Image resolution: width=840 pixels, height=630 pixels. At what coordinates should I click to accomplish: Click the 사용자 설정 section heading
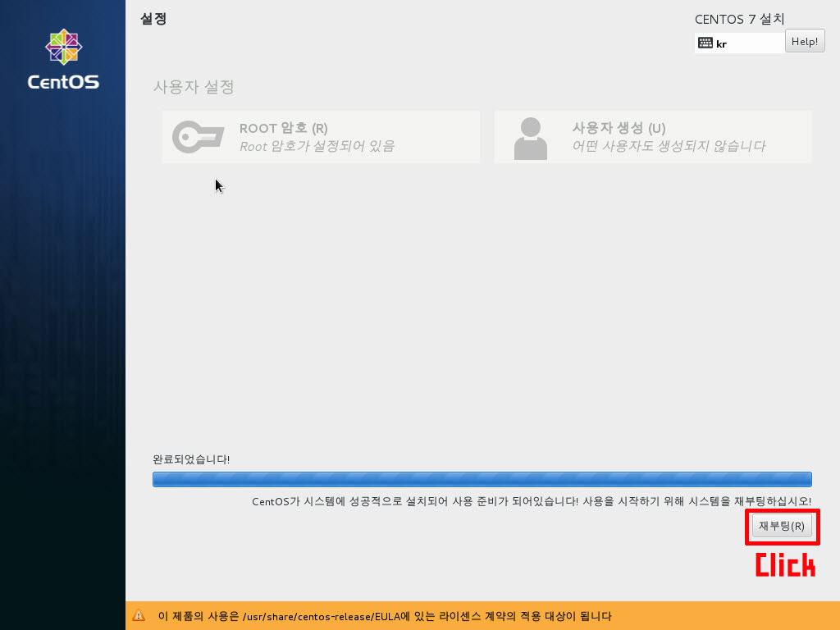[x=194, y=86]
